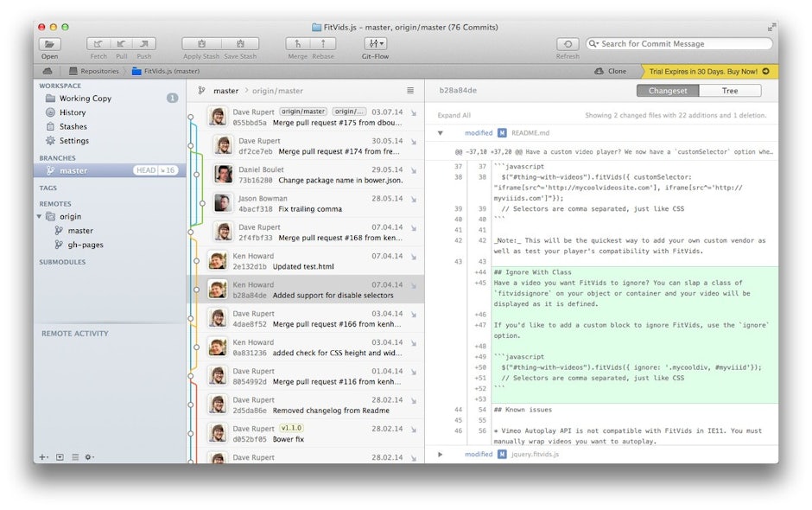Select commit 055bbd5a Merge pull request #175
Viewport: 812px width, 510px height.
[x=306, y=118]
